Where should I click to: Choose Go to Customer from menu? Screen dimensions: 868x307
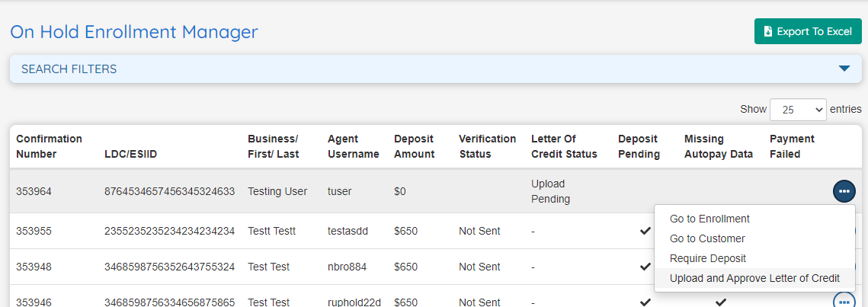click(x=707, y=238)
